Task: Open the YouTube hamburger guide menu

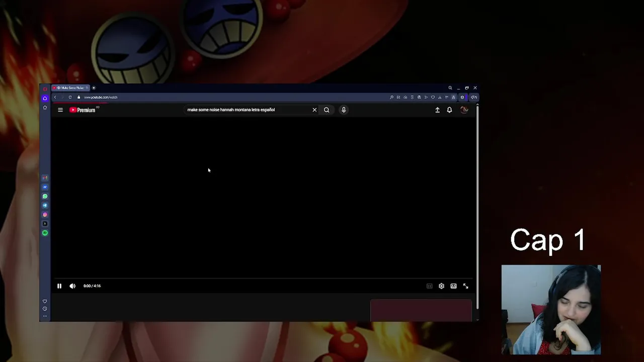Action: tap(60, 110)
